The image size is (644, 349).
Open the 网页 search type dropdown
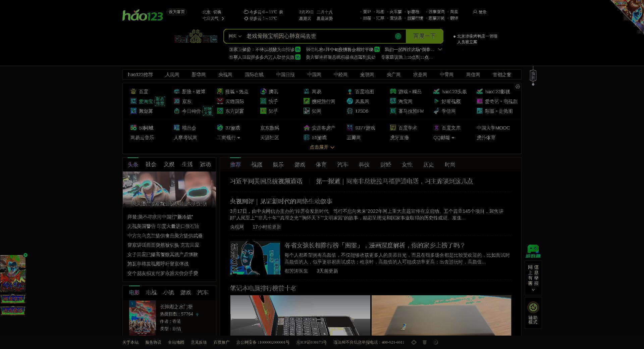pos(235,36)
